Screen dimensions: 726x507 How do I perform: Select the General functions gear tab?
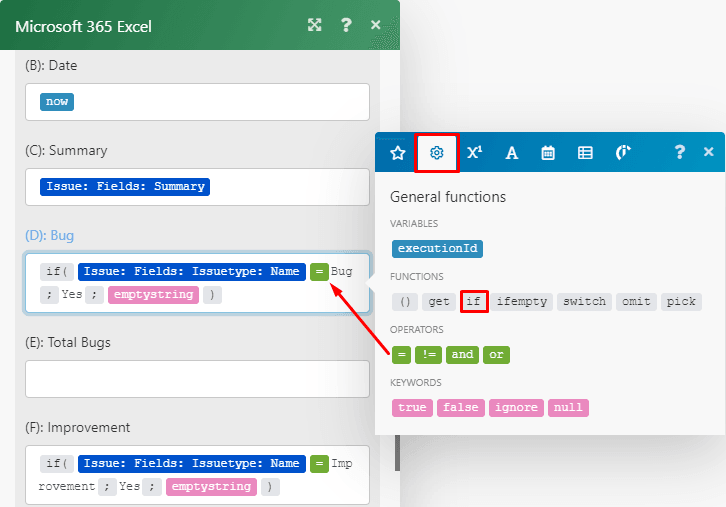[x=436, y=153]
